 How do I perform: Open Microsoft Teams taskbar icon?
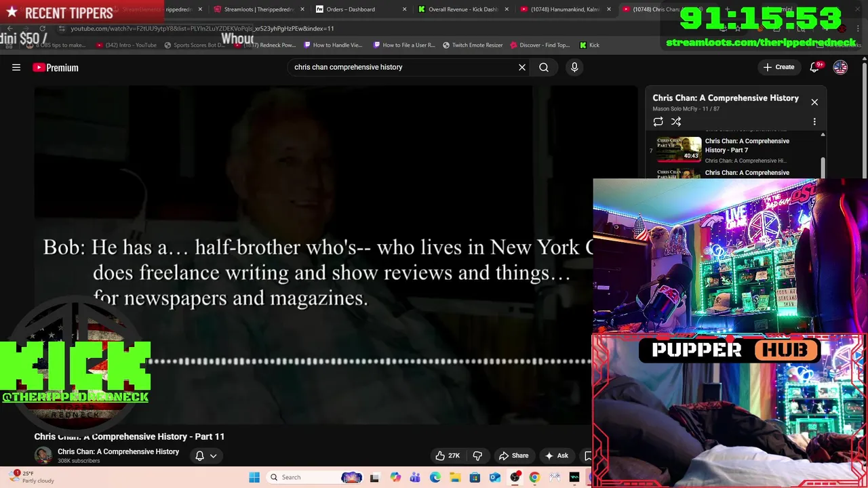(415, 478)
